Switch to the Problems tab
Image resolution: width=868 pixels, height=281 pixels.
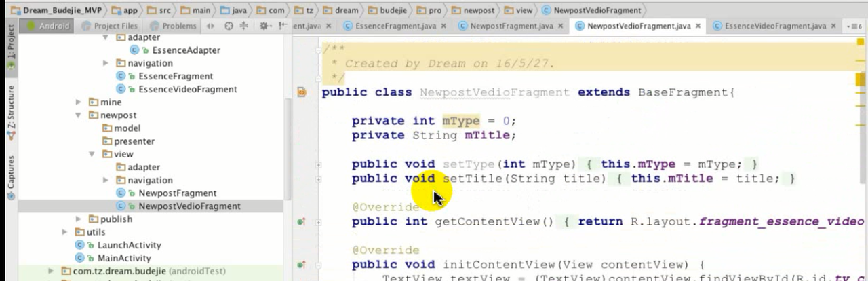tap(172, 26)
